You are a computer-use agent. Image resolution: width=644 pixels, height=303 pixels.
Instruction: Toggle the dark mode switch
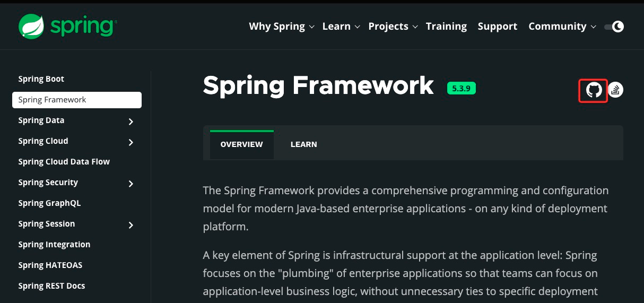tap(614, 27)
